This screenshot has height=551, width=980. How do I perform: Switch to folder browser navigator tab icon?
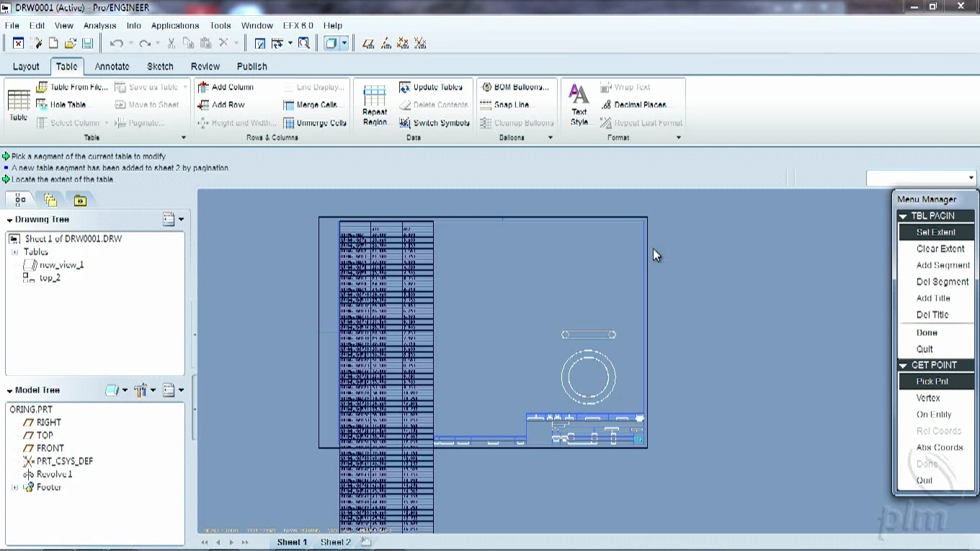point(50,200)
